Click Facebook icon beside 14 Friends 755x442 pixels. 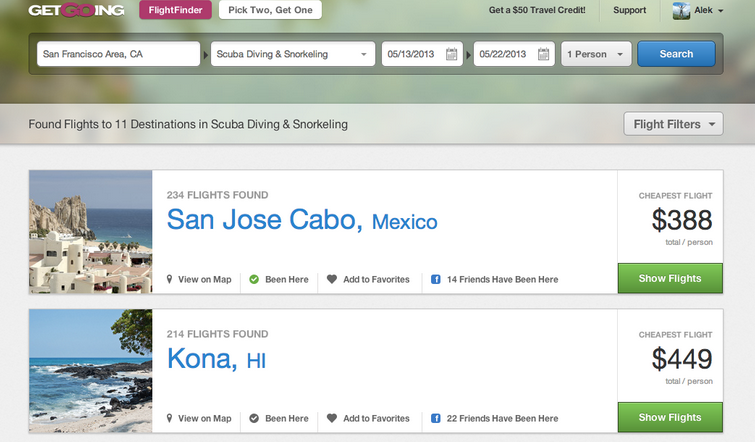436,280
